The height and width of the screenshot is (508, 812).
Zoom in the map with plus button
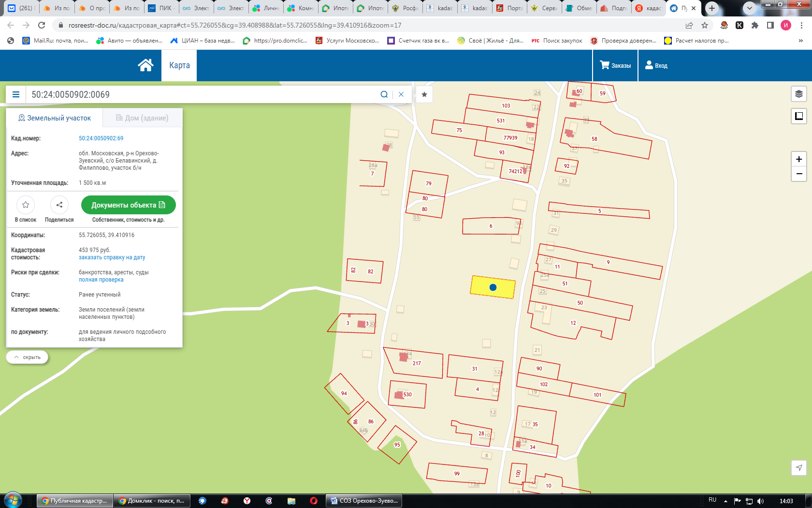coord(798,159)
